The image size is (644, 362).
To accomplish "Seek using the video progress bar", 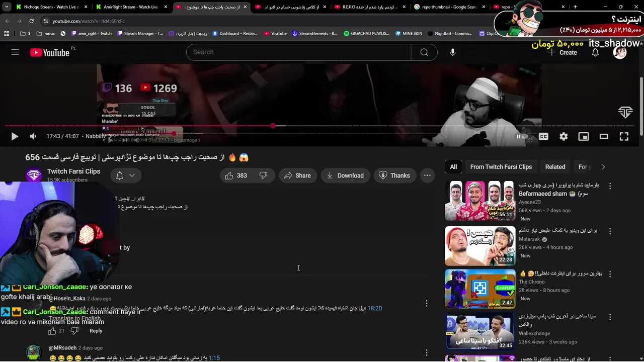I will point(322,126).
